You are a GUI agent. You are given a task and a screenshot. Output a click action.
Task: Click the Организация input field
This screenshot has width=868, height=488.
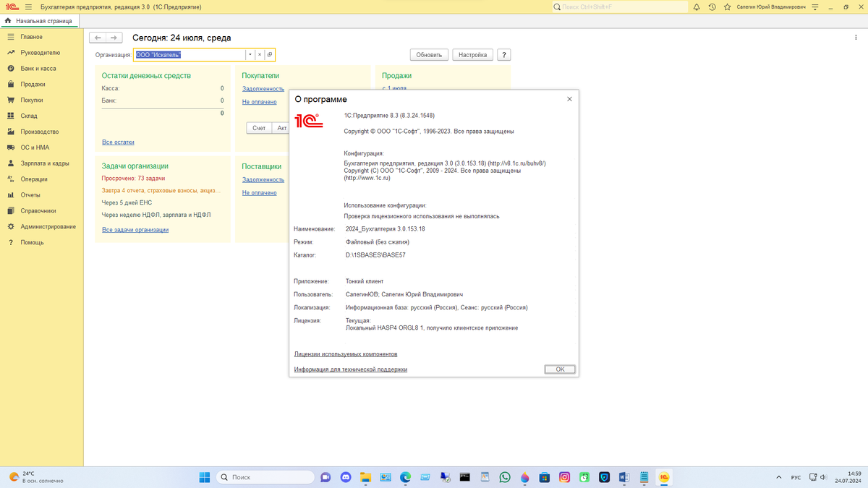190,55
